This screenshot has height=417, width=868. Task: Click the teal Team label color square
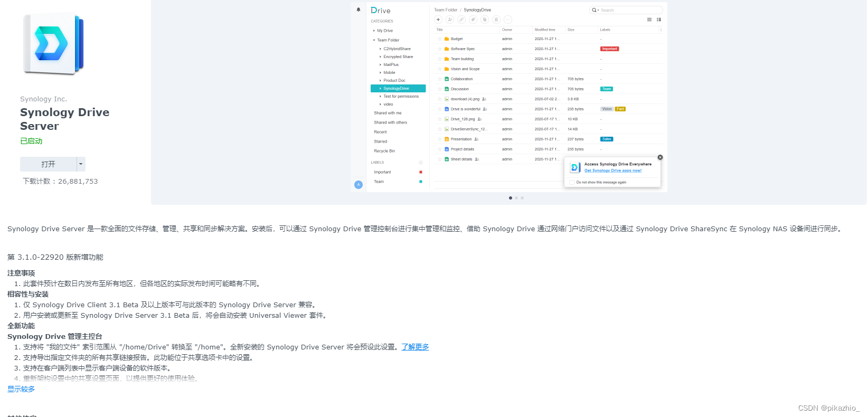[421, 182]
